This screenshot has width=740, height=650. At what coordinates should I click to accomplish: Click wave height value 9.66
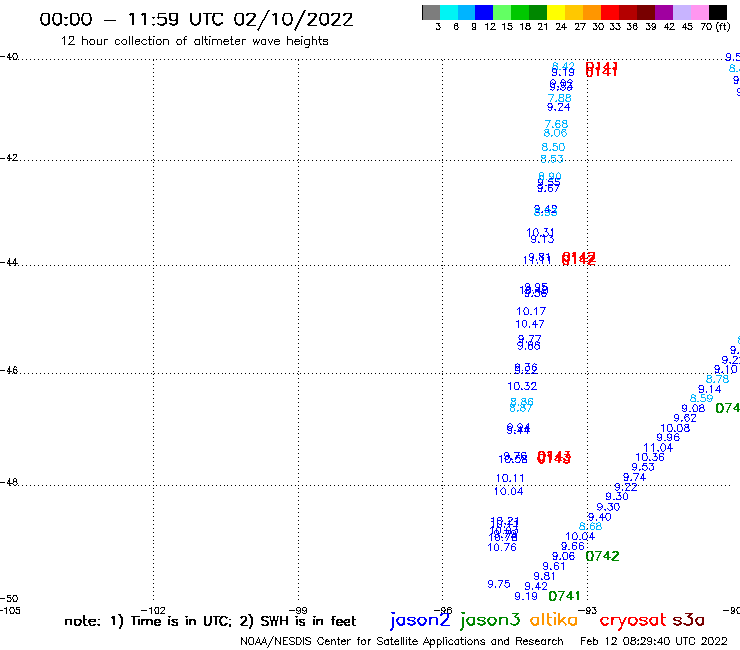(573, 547)
